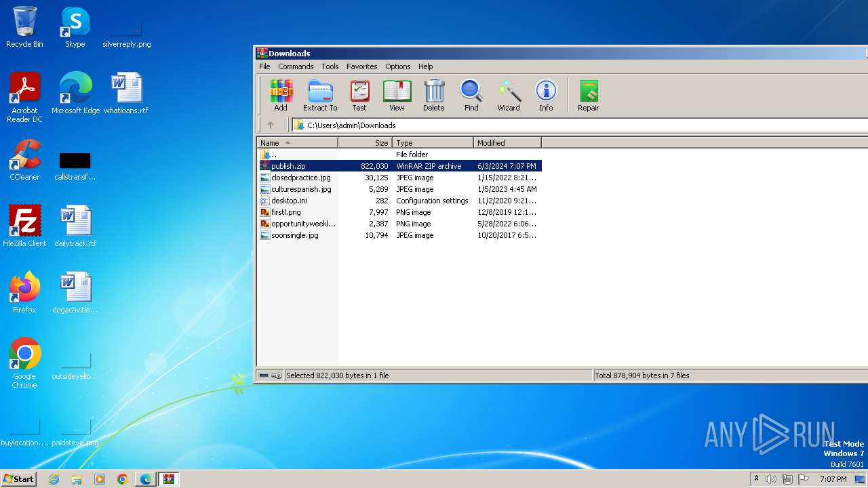Show hidden tray icons arrow

click(x=756, y=479)
